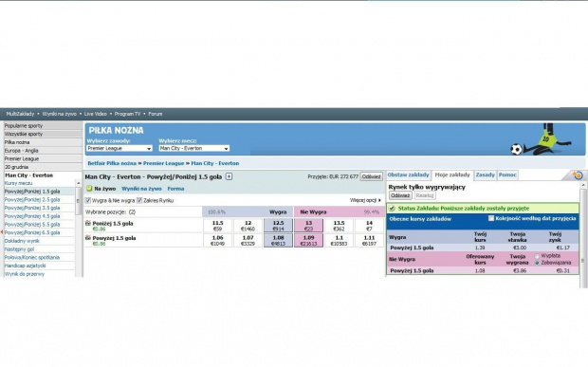The height and width of the screenshot is (367, 588).
Task: Open Wyniki na żywo link under market title
Action: click(141, 189)
